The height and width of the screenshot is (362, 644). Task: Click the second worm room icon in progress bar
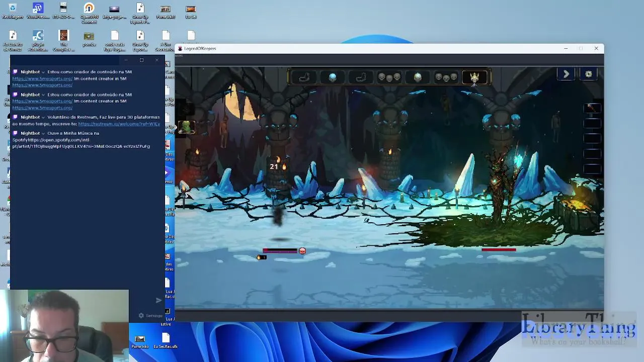click(361, 77)
